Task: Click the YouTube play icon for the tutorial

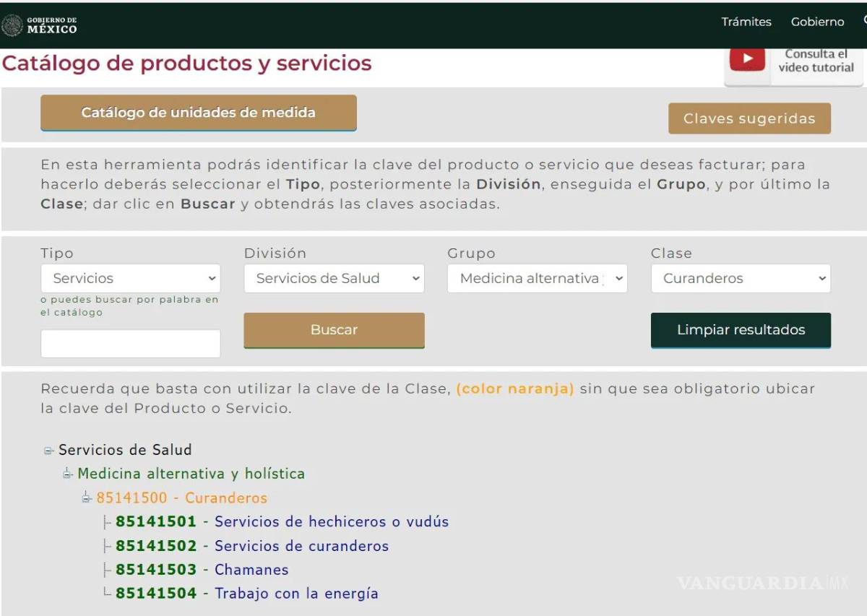Action: coord(748,59)
